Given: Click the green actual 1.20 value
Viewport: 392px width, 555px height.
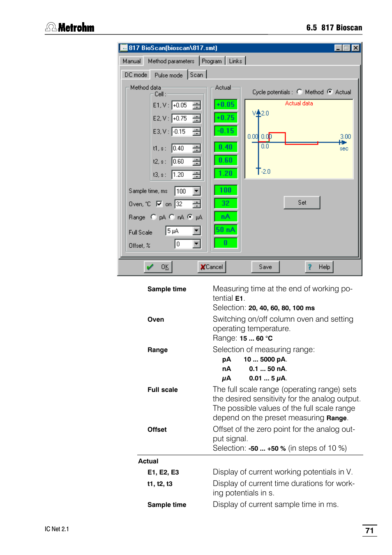Looking at the screenshot, I should click(x=226, y=173).
